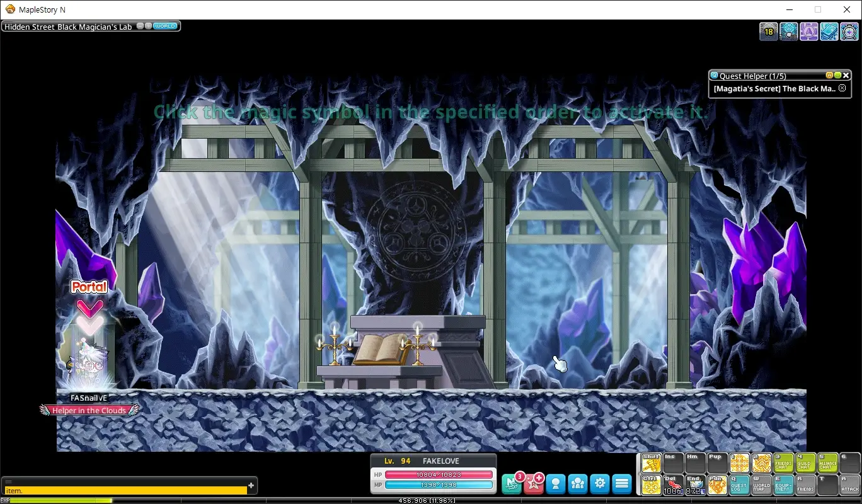
Task: Select the empty T quickslot
Action: tap(828, 485)
